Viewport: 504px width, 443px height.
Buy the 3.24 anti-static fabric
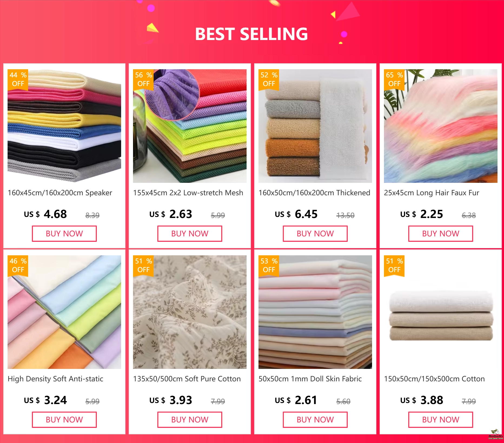[x=64, y=420]
